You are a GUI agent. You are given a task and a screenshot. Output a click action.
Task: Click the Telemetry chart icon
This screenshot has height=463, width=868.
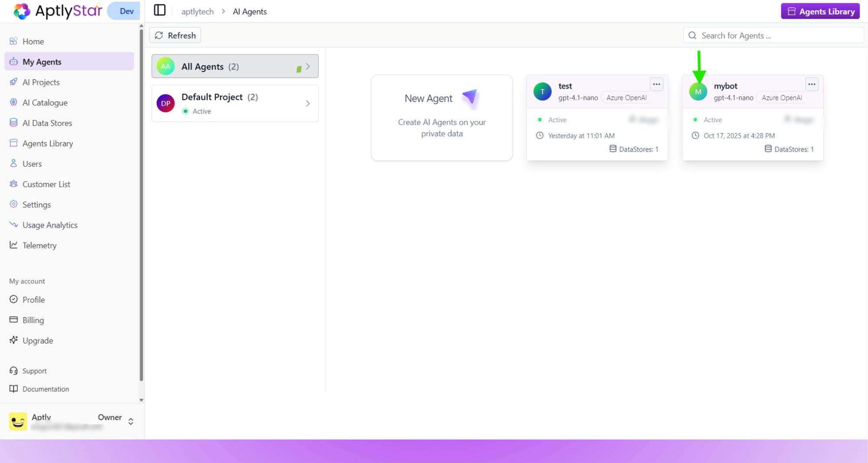pyautogui.click(x=13, y=245)
